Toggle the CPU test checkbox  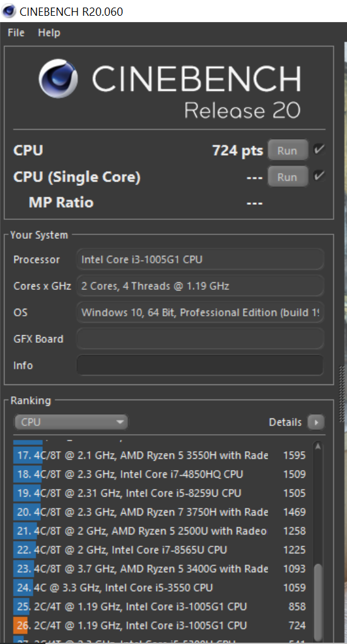[x=319, y=150]
